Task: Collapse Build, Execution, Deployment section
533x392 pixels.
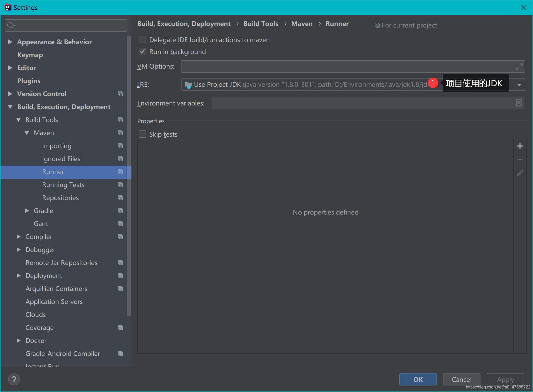Action: coord(10,107)
